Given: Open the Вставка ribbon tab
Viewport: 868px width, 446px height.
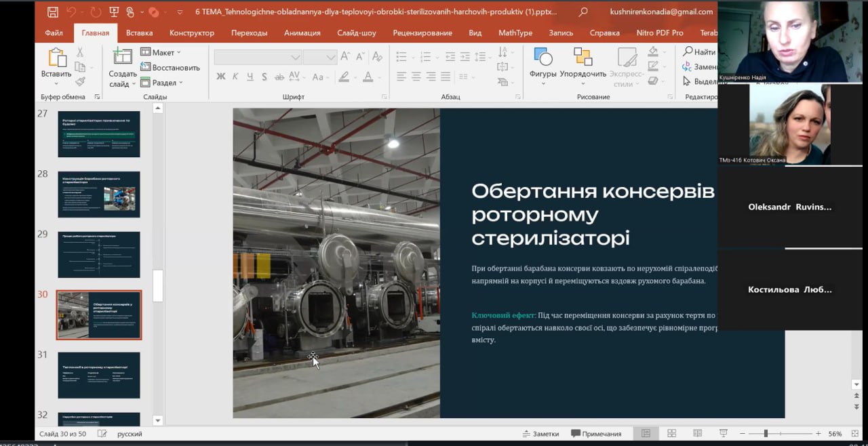Looking at the screenshot, I should click(139, 33).
